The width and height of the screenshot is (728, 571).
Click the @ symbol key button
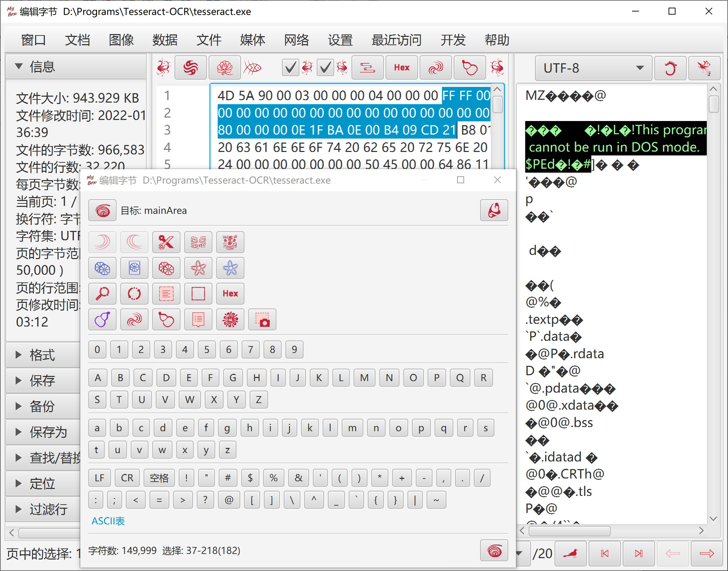pyautogui.click(x=229, y=500)
